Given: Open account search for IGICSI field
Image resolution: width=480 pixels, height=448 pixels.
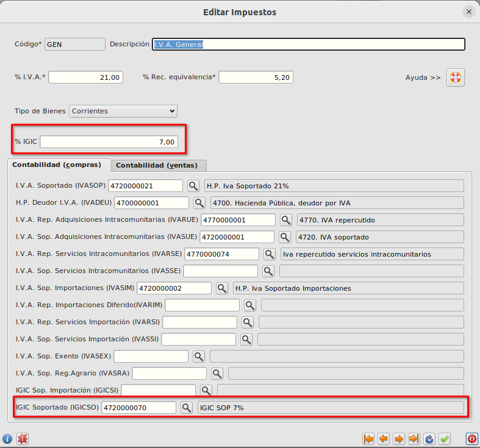Looking at the screenshot, I should (206, 390).
